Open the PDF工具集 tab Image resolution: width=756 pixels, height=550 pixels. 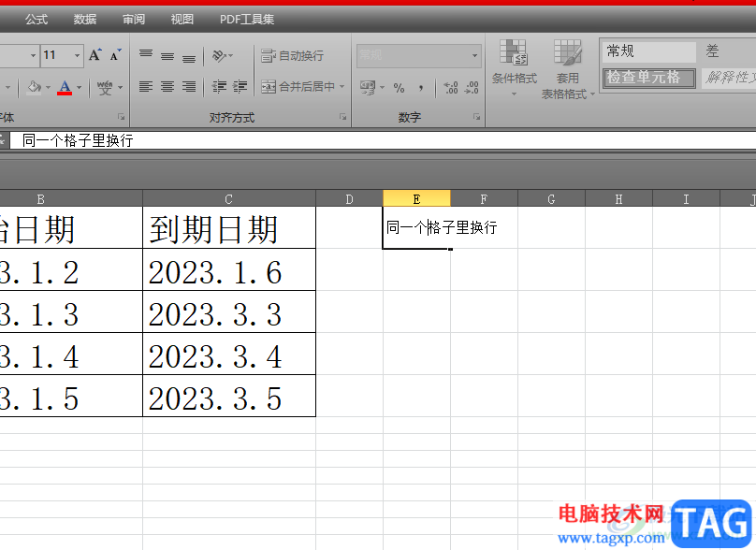(247, 20)
